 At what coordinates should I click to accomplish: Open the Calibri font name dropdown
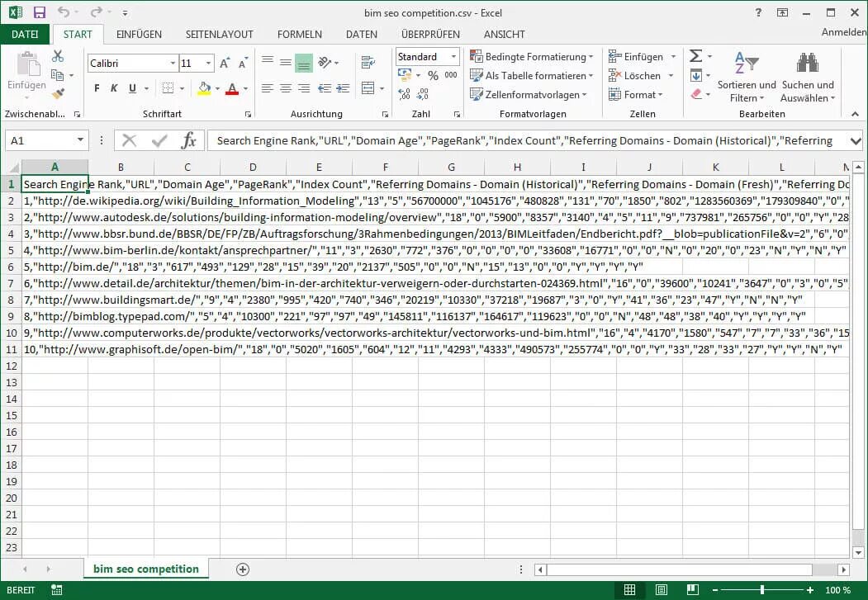[x=173, y=63]
